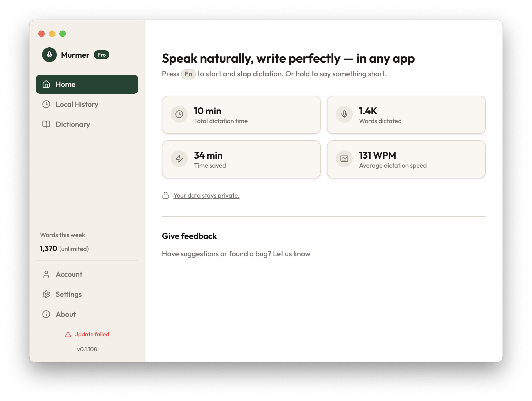Select the Pro badge next to Murmer
The height and width of the screenshot is (401, 532).
coord(102,55)
